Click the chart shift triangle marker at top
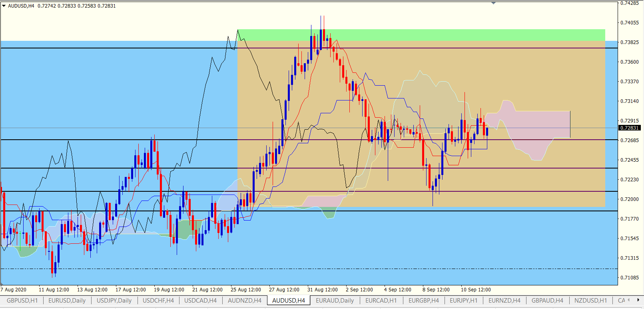This screenshot has width=644, height=309. 493,3
